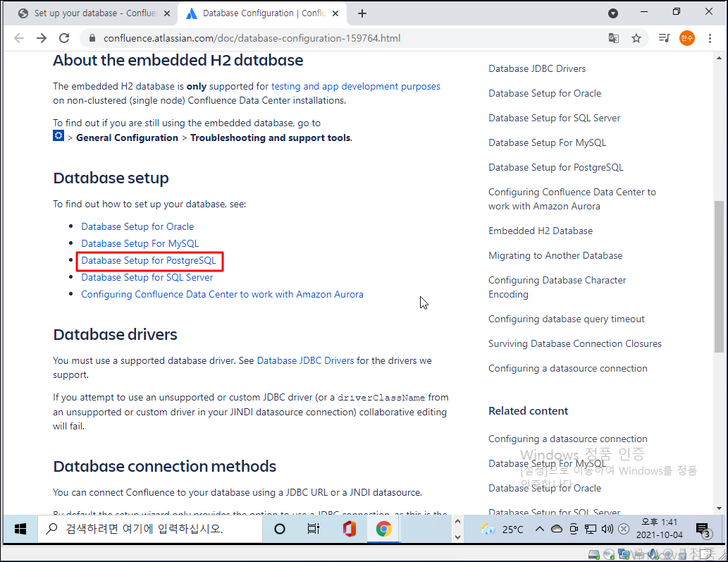Open sidebar Database Setup For MySQL
The image size is (728, 562).
[x=547, y=142]
